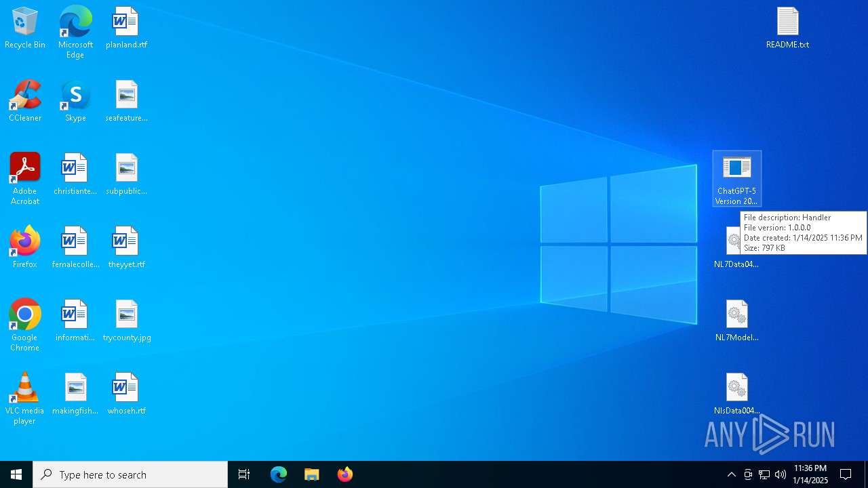Open the Windows Start menu
This screenshot has width=868, height=488.
(x=16, y=474)
